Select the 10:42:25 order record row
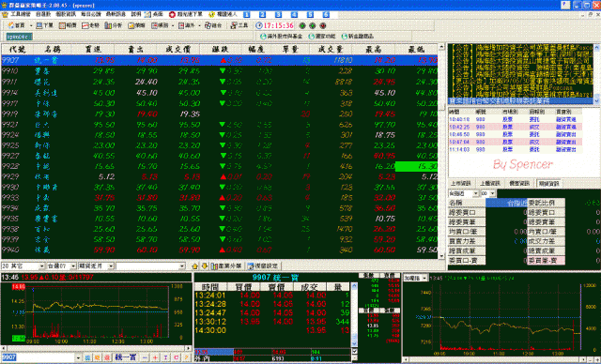This screenshot has height=364, width=601. (516, 127)
